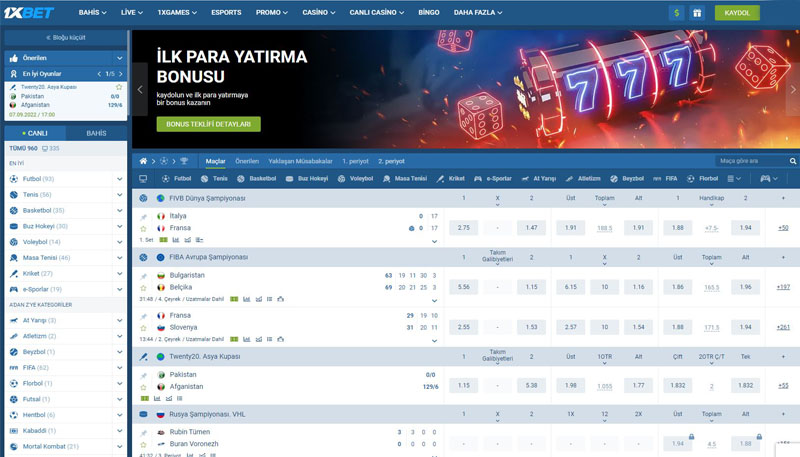Click the search magnifier icon

tap(793, 161)
